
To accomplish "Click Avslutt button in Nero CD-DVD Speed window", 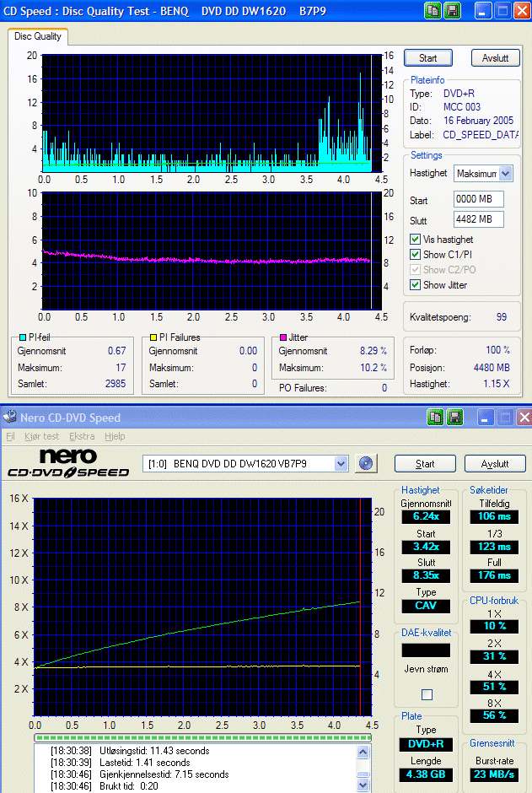I will [495, 464].
